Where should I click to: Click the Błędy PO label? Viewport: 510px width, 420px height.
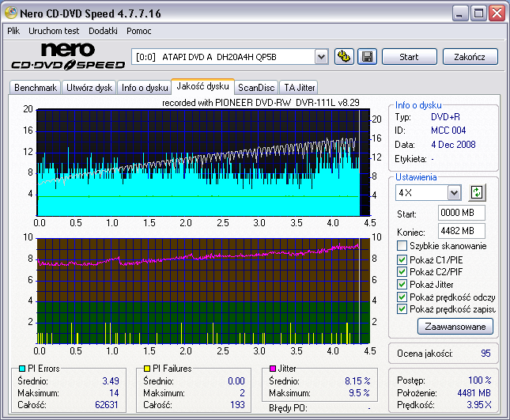tap(288, 408)
